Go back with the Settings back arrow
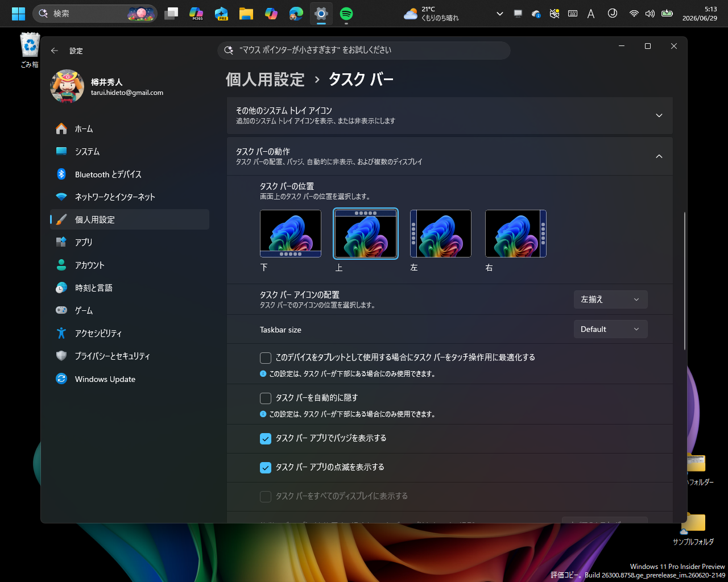Image resolution: width=728 pixels, height=582 pixels. tap(55, 51)
